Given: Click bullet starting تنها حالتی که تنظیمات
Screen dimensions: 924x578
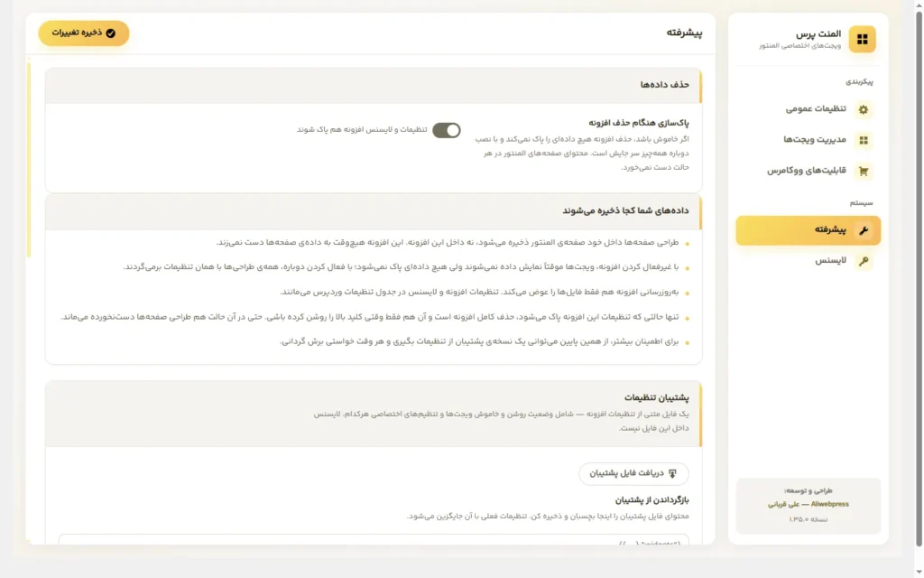Looking at the screenshot, I should (369, 317).
